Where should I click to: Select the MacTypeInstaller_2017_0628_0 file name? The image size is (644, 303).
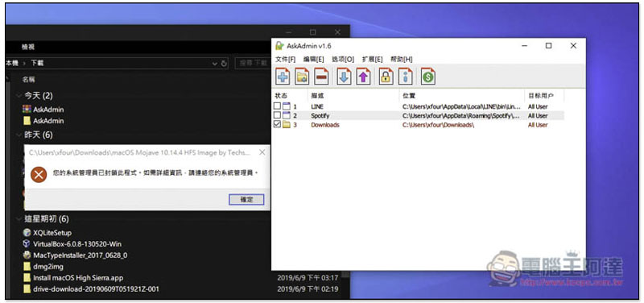pyautogui.click(x=80, y=255)
